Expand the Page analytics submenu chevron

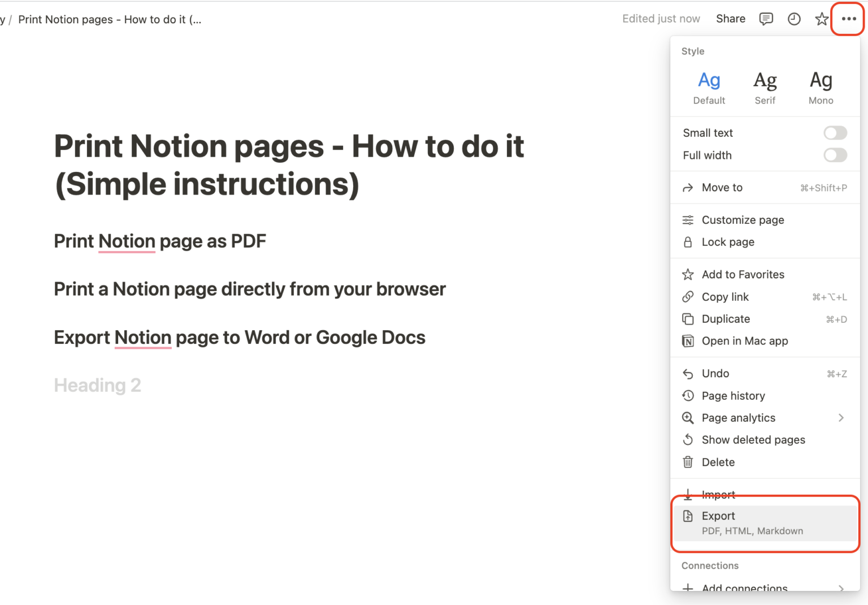841,417
